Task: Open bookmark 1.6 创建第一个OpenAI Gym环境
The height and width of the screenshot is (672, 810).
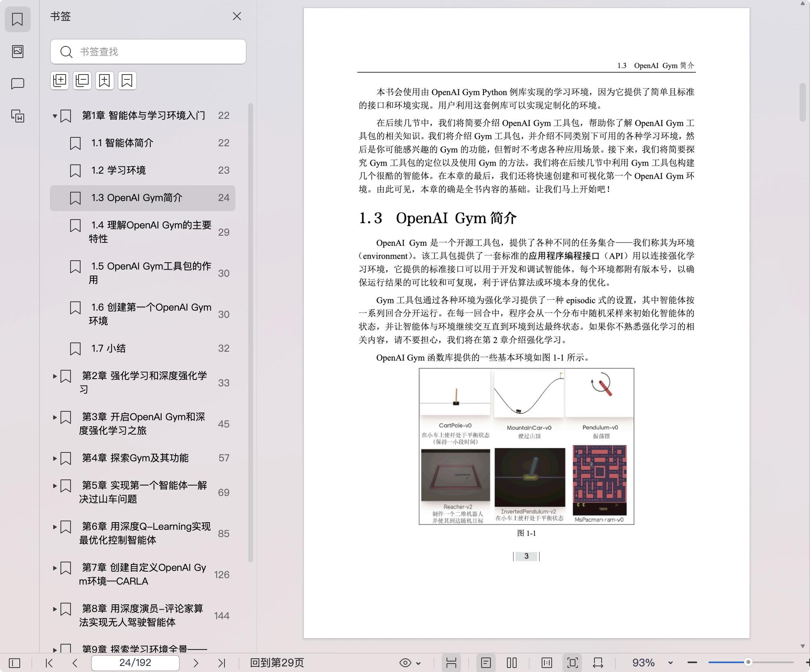Action: tap(143, 314)
